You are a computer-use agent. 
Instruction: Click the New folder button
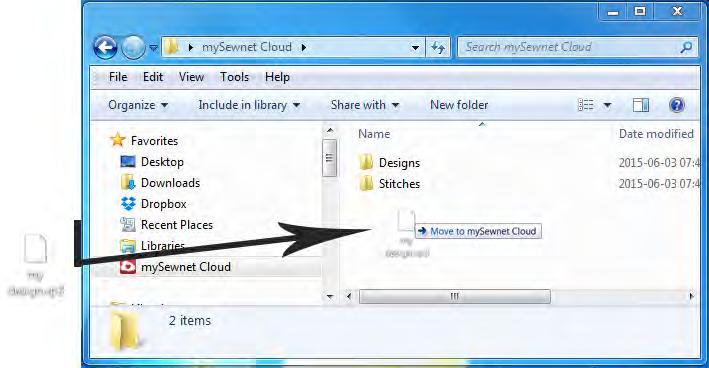pyautogui.click(x=459, y=105)
